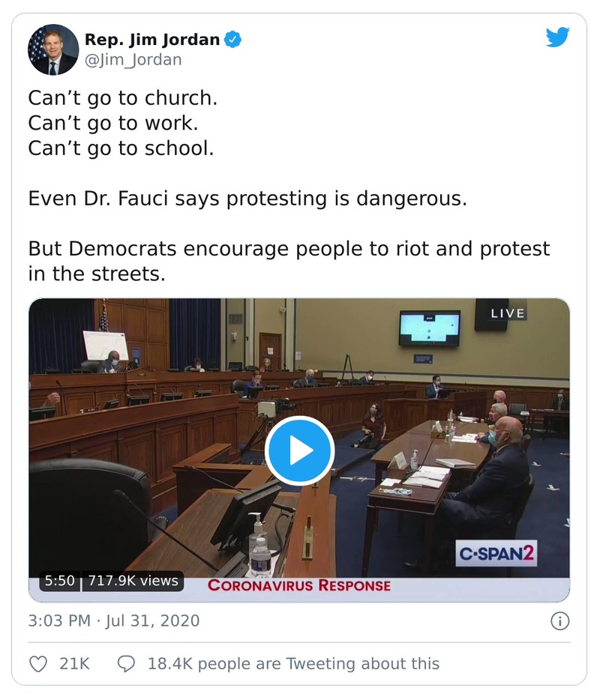Open the Twitter info circle icon

(x=559, y=621)
